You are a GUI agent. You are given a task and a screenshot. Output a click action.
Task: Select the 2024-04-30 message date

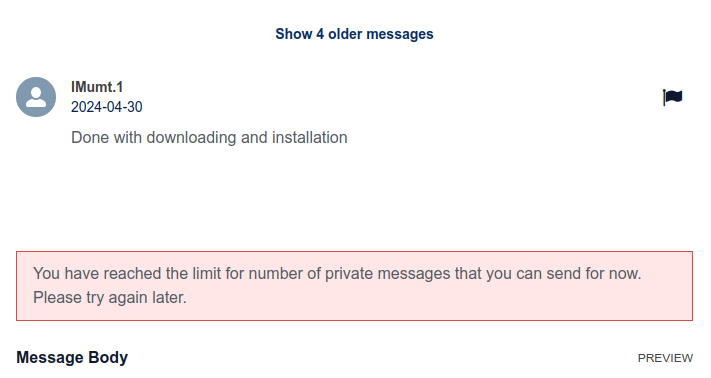(107, 107)
